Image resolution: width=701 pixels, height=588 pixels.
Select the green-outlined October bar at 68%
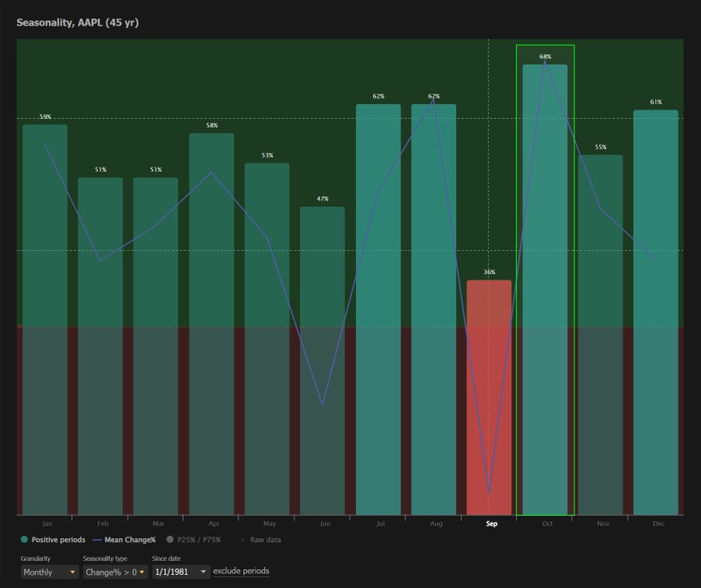546,288
